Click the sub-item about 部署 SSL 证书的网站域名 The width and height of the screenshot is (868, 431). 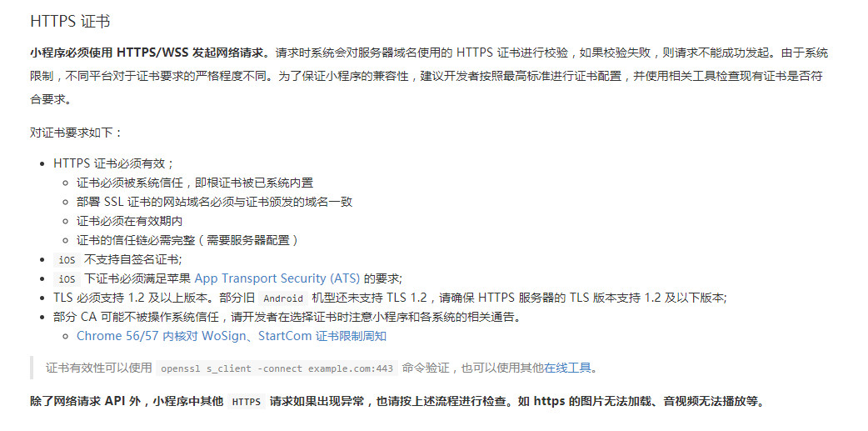[215, 202]
